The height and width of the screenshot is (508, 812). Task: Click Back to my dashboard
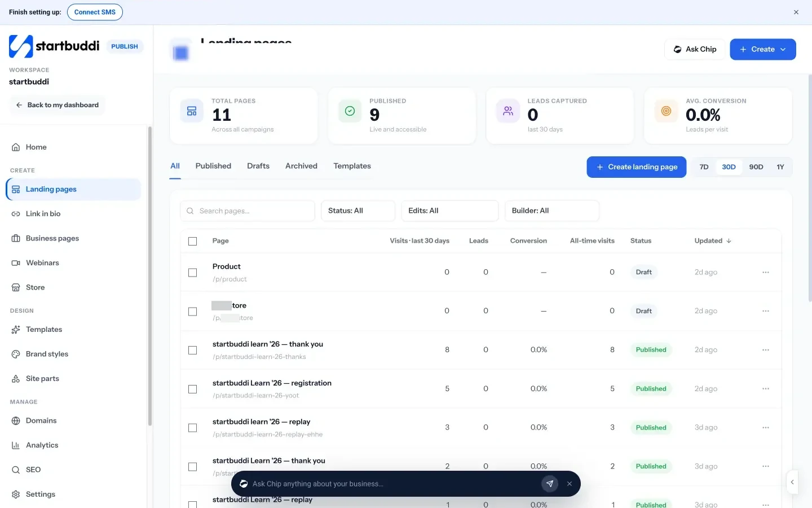[x=57, y=105]
